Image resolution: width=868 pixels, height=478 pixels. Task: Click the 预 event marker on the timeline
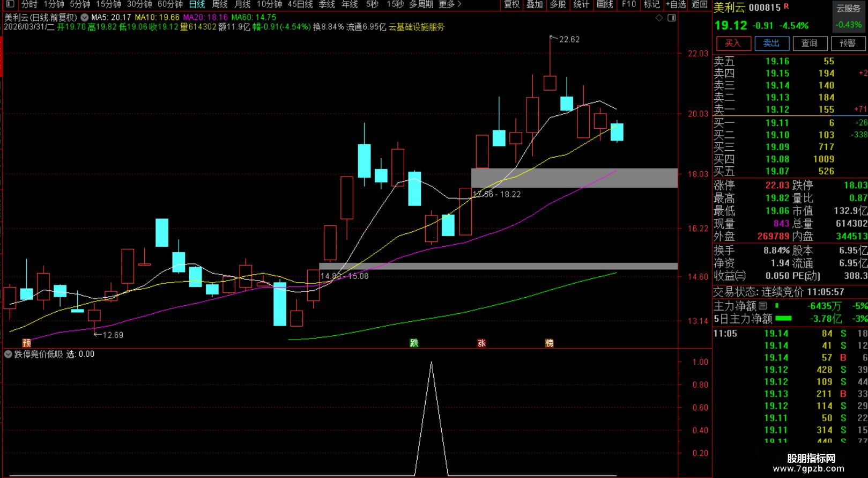(26, 343)
